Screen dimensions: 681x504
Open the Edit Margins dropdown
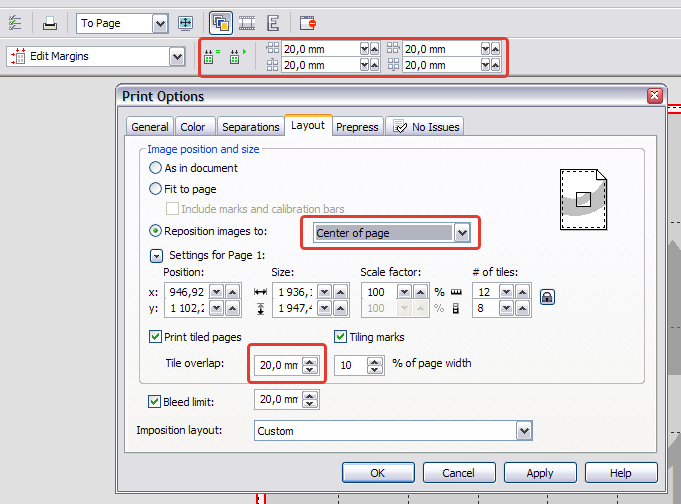(x=177, y=56)
